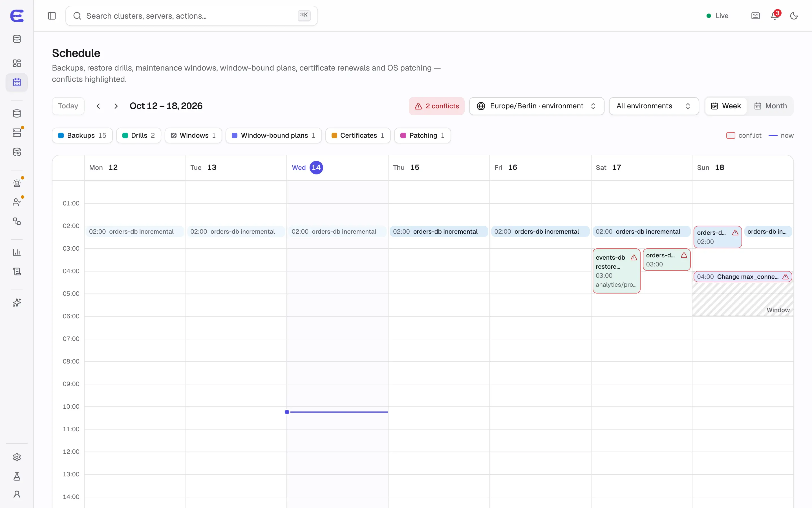
Task: Open Sunday's 02:00 orders-d conflict event
Action: click(x=717, y=237)
